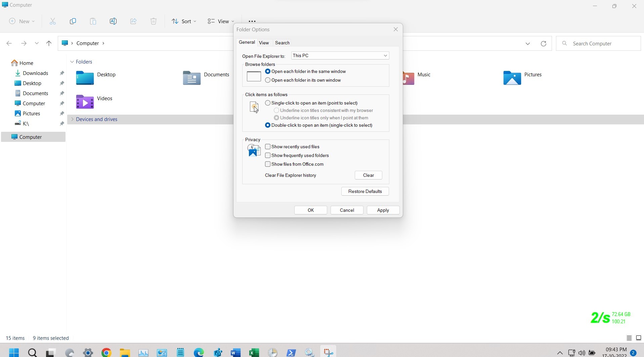Select the General tab in Folder Options
Viewport: 644px width, 357px height.
coord(247,42)
